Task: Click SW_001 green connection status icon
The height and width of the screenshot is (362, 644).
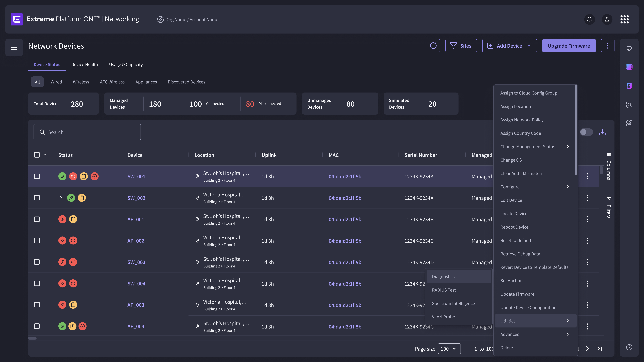Action: click(62, 176)
